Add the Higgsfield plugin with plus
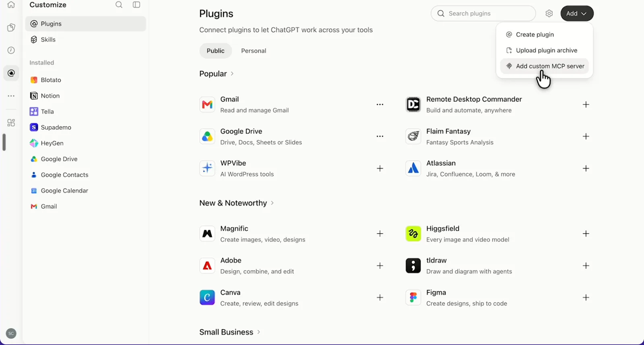This screenshot has height=345, width=644. [586, 234]
